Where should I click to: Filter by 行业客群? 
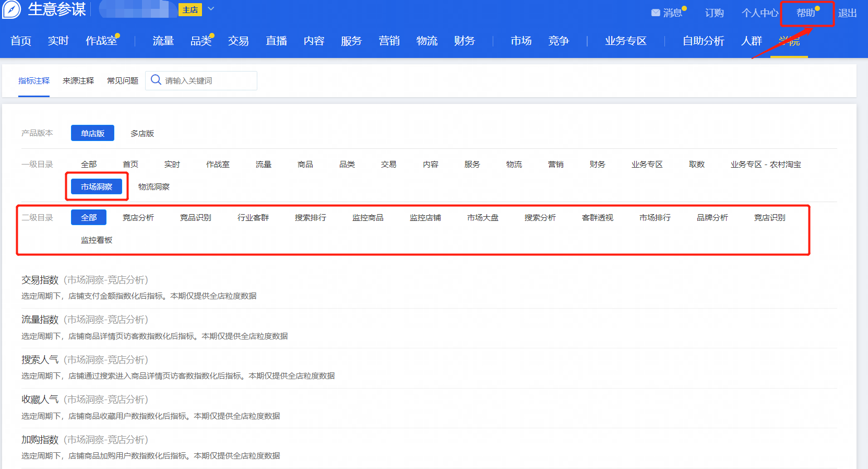[253, 217]
